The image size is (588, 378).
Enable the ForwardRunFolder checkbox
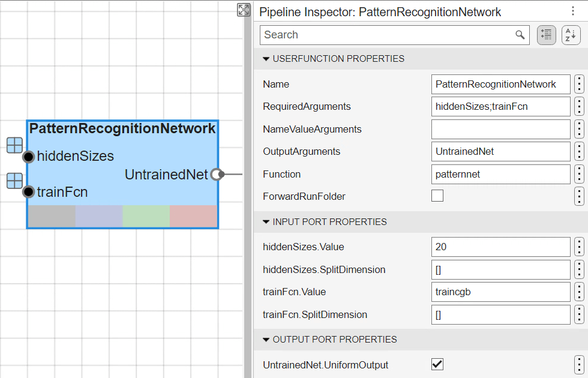(437, 196)
